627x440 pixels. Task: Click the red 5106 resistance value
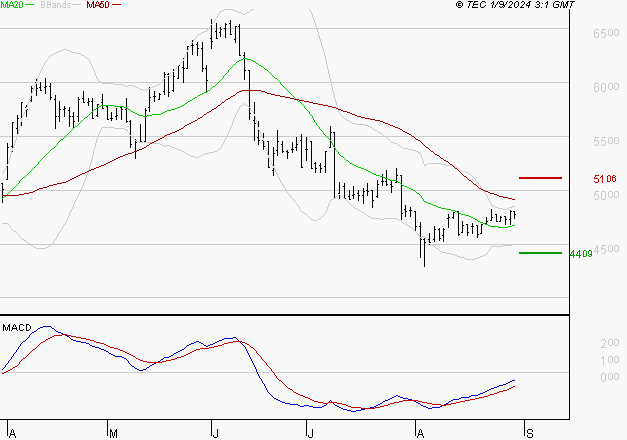pyautogui.click(x=605, y=179)
